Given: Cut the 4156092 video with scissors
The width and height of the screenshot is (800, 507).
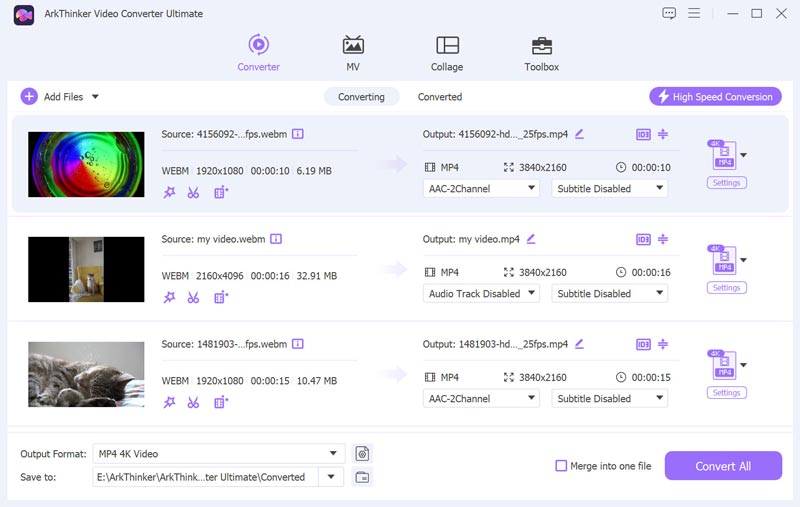Looking at the screenshot, I should (x=193, y=192).
